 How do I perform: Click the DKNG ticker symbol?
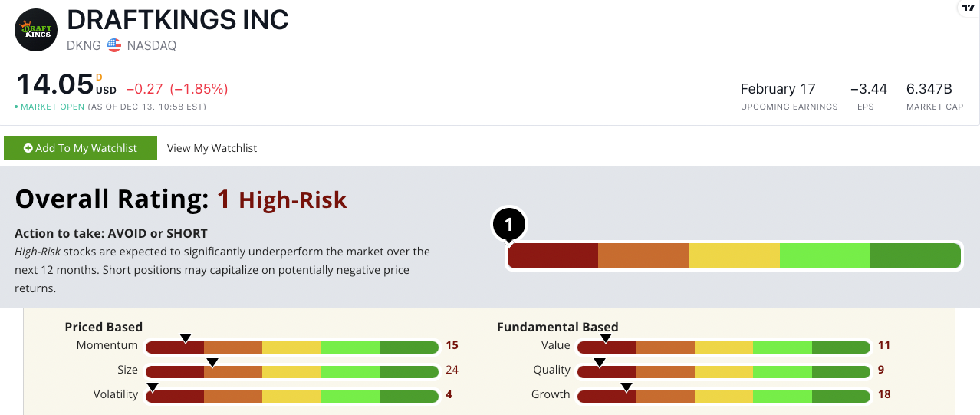tap(84, 45)
